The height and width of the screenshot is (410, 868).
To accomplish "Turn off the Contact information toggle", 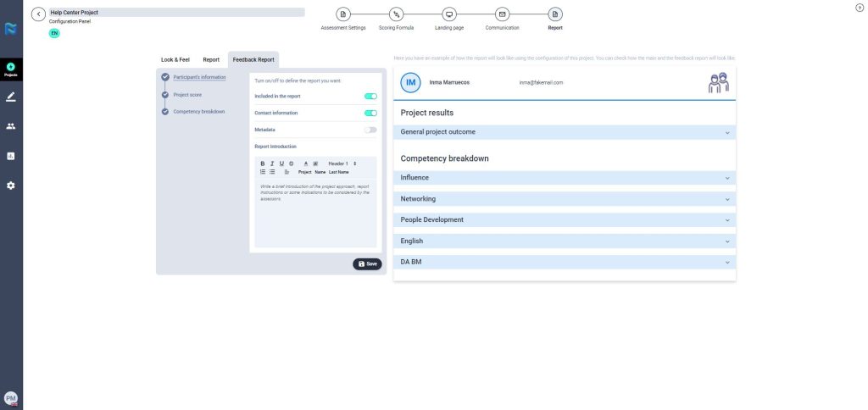I will pos(370,113).
